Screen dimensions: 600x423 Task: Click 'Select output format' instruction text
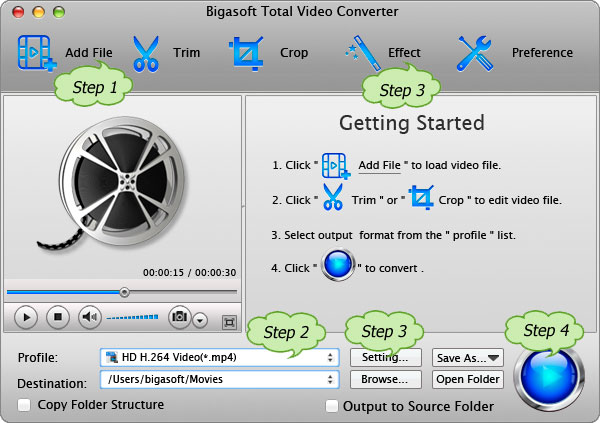(x=394, y=235)
